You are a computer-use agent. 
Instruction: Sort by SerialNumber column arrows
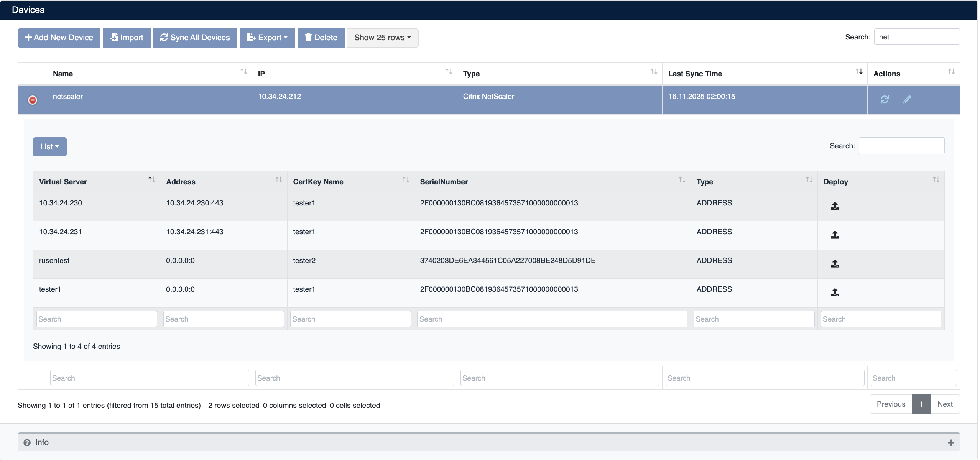[x=682, y=180]
